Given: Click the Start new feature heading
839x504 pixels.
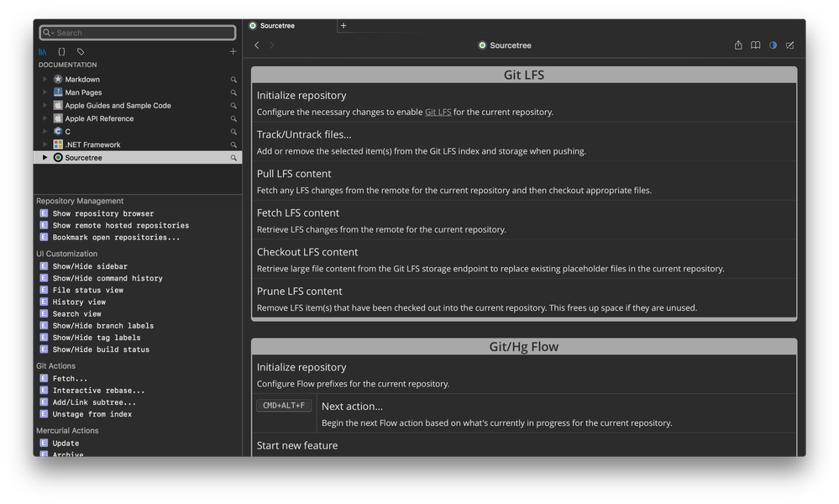Looking at the screenshot, I should [297, 446].
